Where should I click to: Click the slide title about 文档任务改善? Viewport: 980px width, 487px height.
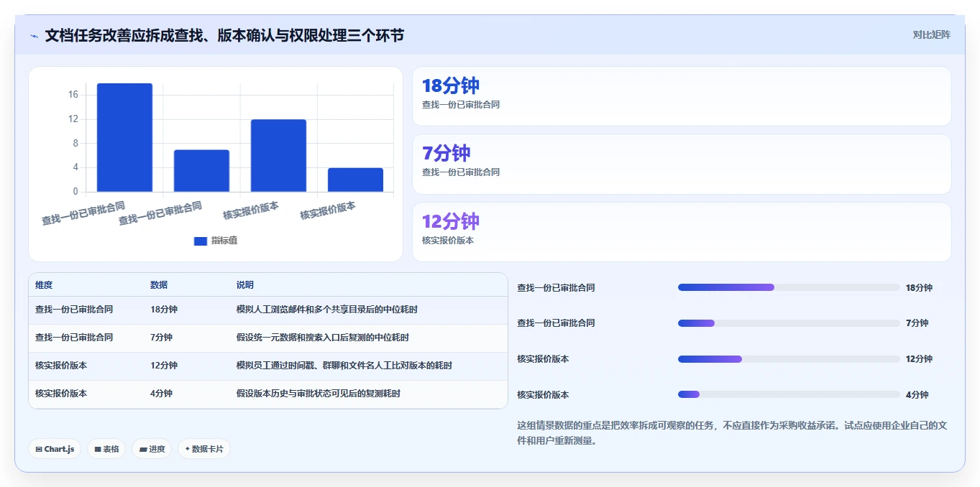(x=224, y=35)
